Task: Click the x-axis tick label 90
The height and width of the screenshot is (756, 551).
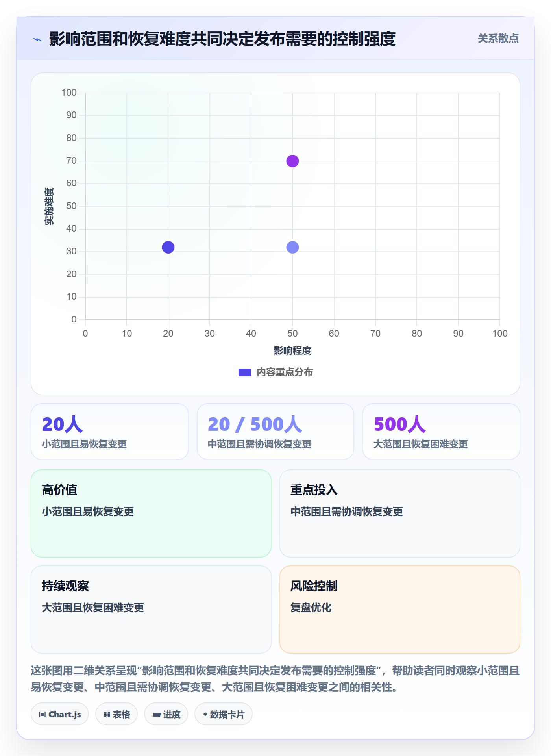Action: (x=458, y=334)
